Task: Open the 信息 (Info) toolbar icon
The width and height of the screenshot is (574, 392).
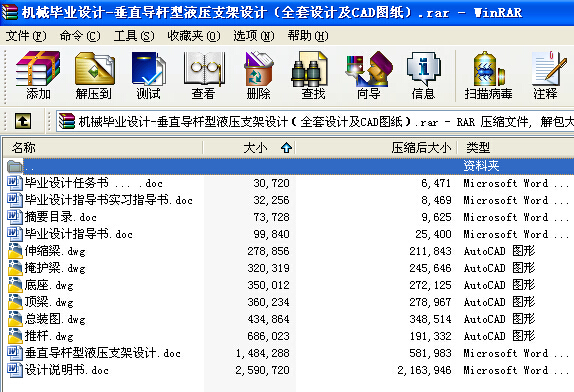Action: (x=424, y=68)
